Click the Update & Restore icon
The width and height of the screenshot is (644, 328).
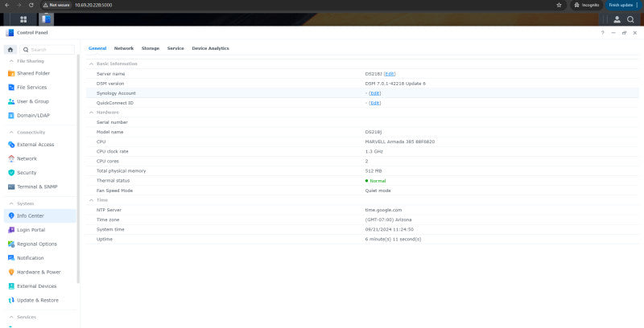tap(11, 300)
